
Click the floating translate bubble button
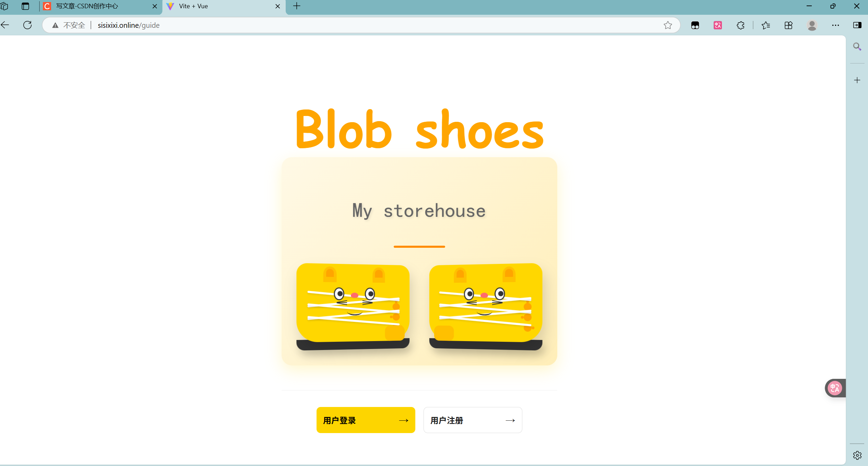click(835, 388)
